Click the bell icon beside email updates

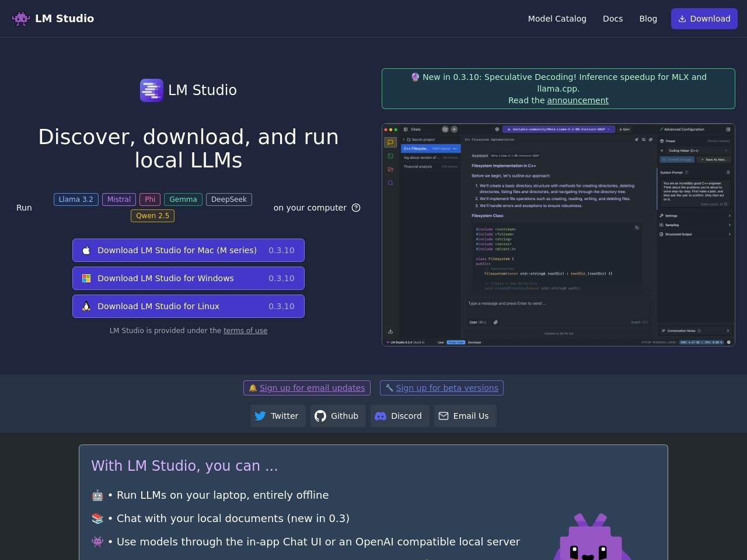[x=253, y=388]
